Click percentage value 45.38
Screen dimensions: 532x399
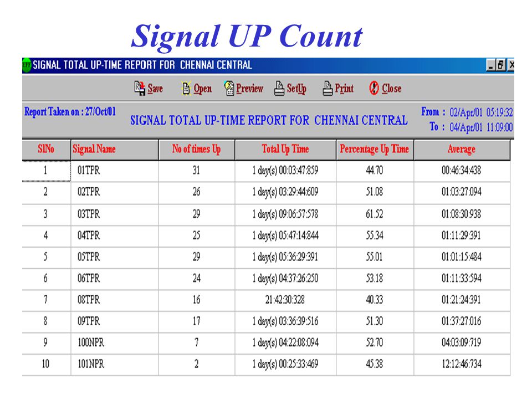coord(375,365)
